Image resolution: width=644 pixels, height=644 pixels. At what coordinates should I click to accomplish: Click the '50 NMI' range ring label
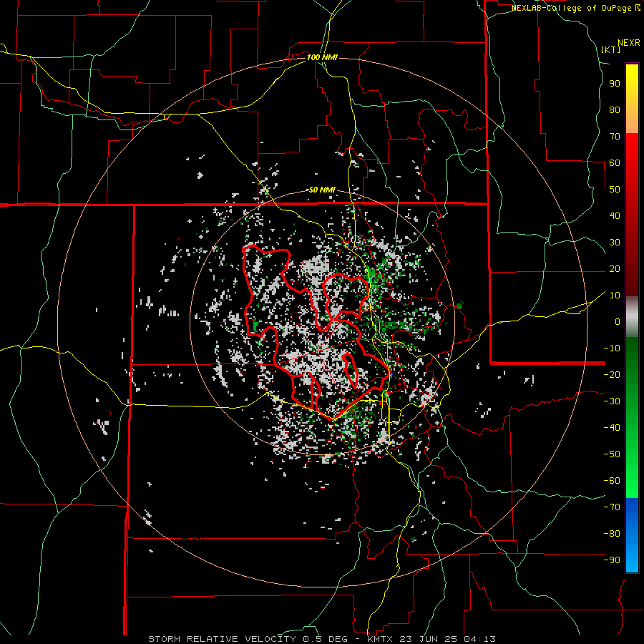tap(322, 190)
